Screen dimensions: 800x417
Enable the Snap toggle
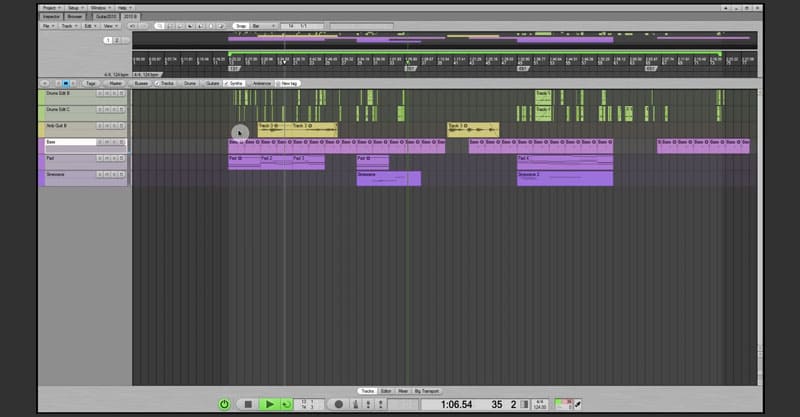click(240, 25)
